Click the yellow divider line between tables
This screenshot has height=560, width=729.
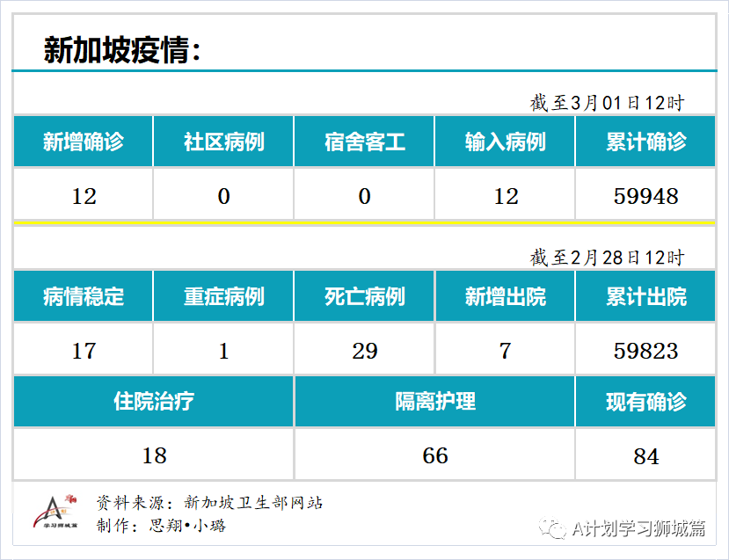coord(363,222)
